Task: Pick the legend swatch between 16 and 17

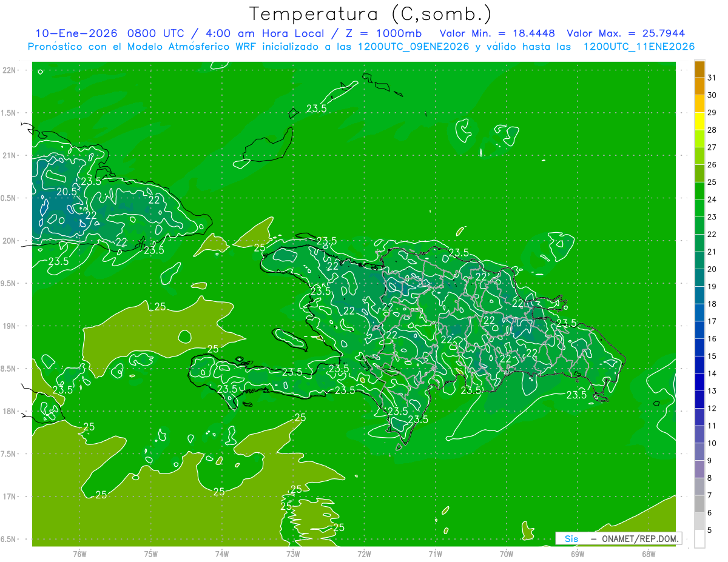Action: [699, 330]
